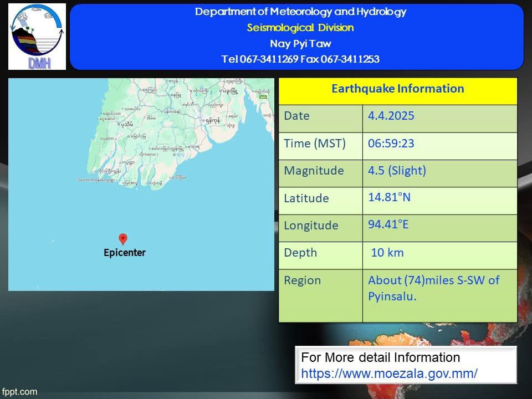Click the yellow Seismological Division text
This screenshot has width=532, height=399.
pos(300,28)
